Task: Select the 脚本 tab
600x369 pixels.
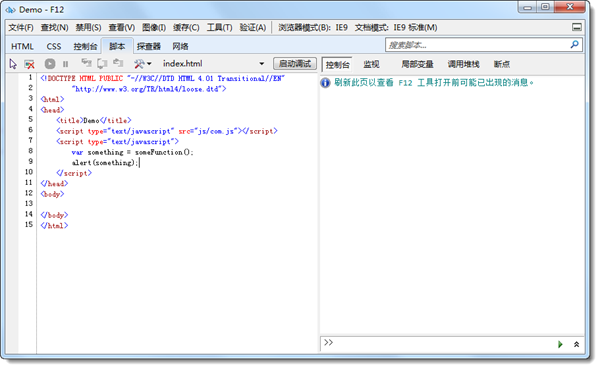Action: 117,46
